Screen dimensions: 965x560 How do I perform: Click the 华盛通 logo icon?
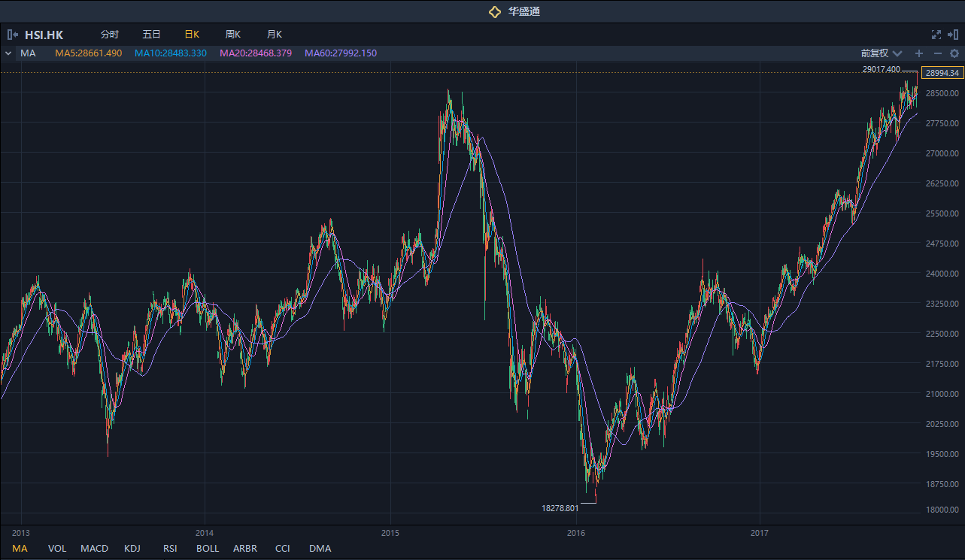[x=494, y=11]
